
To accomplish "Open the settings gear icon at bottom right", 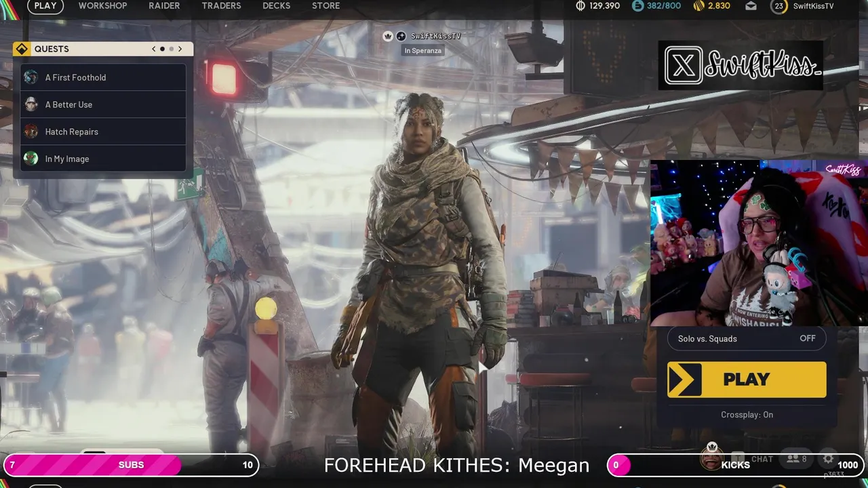I will [828, 459].
